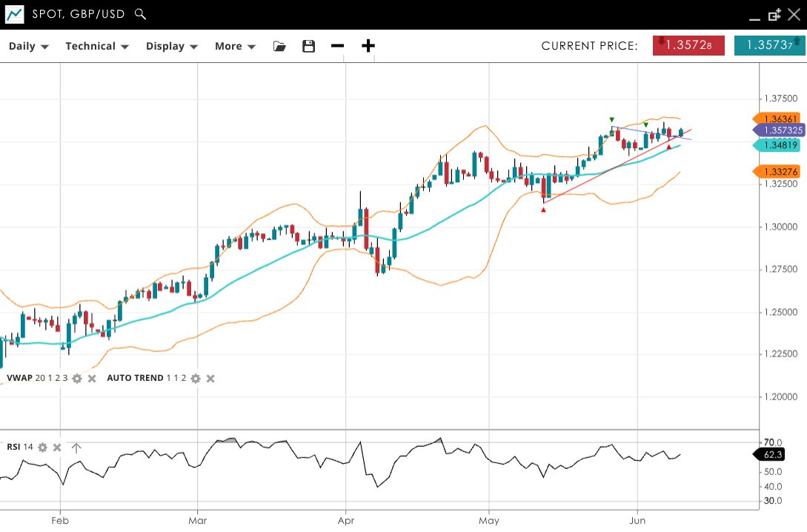The height and width of the screenshot is (532, 807).
Task: Open the Technical indicators dropdown
Action: tap(97, 46)
